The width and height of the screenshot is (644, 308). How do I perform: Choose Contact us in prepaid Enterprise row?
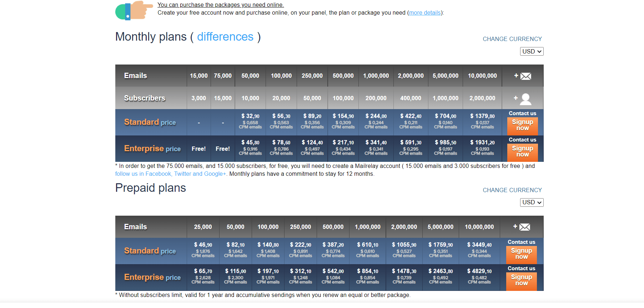click(521, 268)
